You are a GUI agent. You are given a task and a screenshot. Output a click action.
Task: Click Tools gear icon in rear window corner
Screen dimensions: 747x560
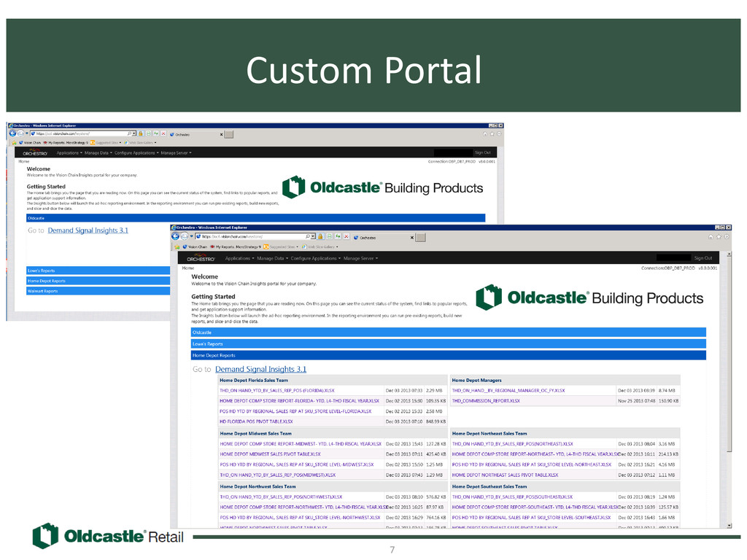click(499, 134)
